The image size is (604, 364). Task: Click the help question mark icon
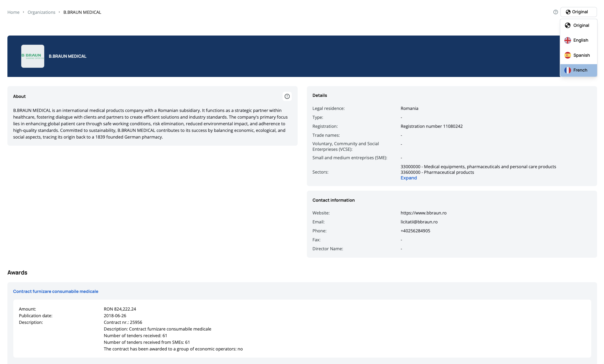(555, 12)
